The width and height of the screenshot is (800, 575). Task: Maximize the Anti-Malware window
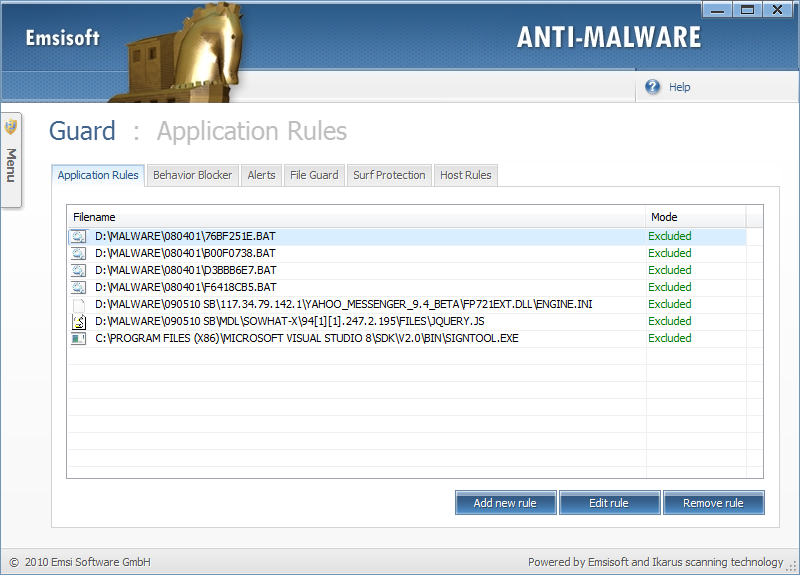pos(747,10)
